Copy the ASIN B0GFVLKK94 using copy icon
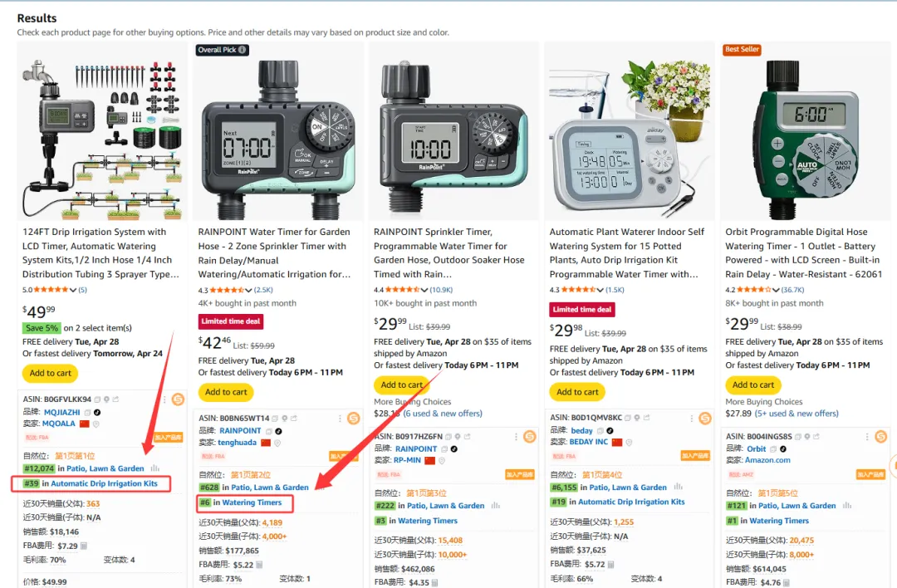This screenshot has width=897, height=588. click(x=97, y=399)
